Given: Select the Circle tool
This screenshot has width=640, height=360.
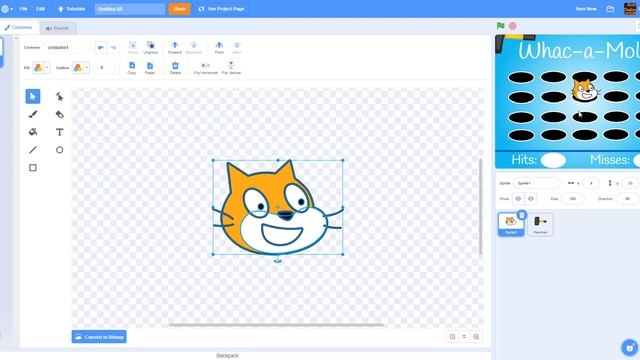Looking at the screenshot, I should 60,150.
